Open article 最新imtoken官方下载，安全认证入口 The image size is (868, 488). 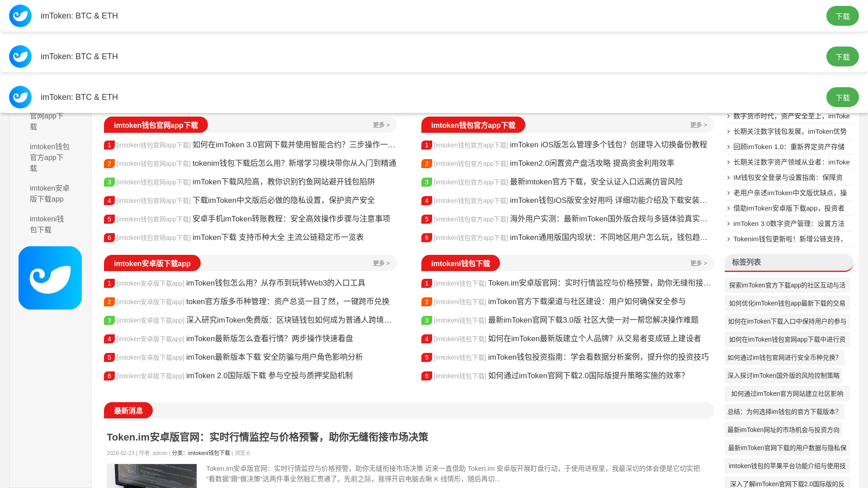coord(596,182)
